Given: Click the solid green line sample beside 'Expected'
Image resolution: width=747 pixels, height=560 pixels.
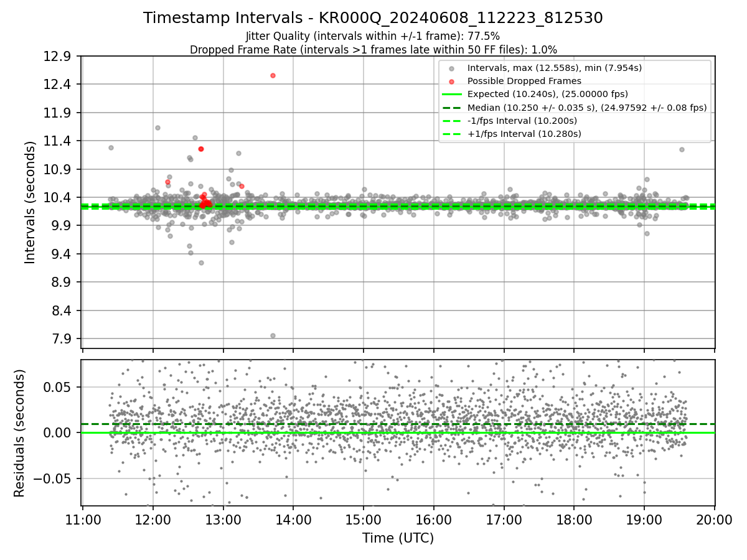Looking at the screenshot, I should tap(452, 95).
